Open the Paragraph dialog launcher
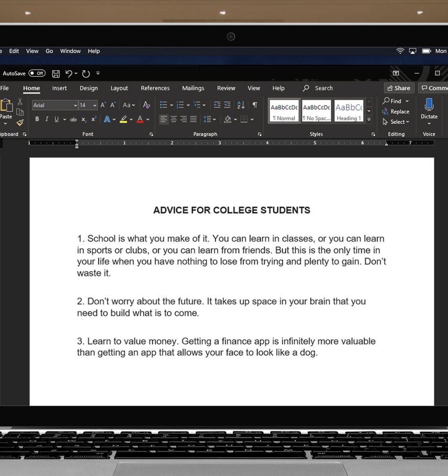 pyautogui.click(x=260, y=134)
